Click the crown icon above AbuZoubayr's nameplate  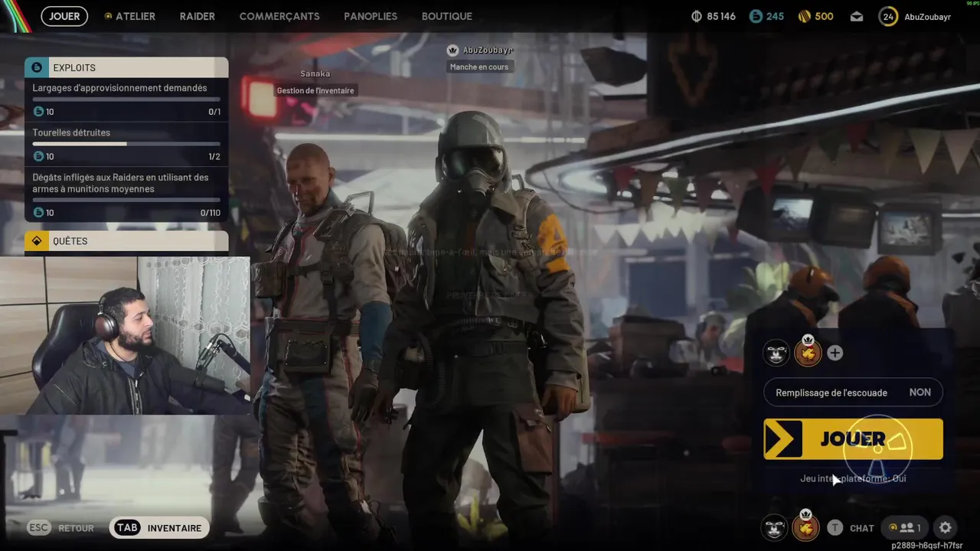pyautogui.click(x=452, y=51)
